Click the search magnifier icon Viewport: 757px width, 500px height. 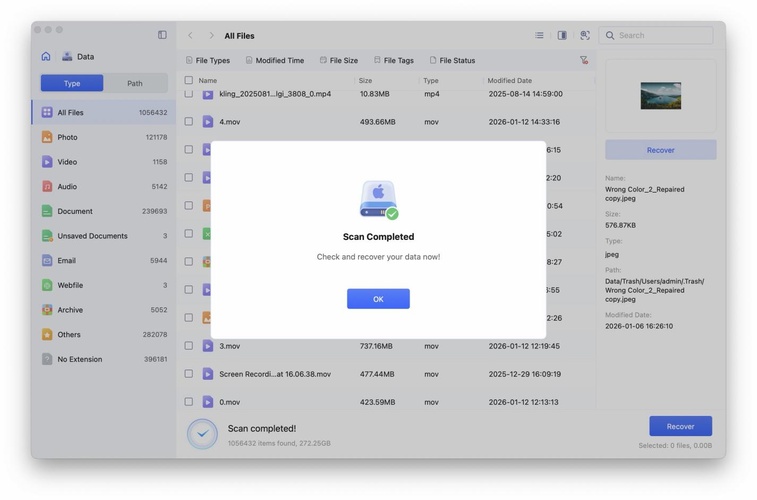pos(610,35)
